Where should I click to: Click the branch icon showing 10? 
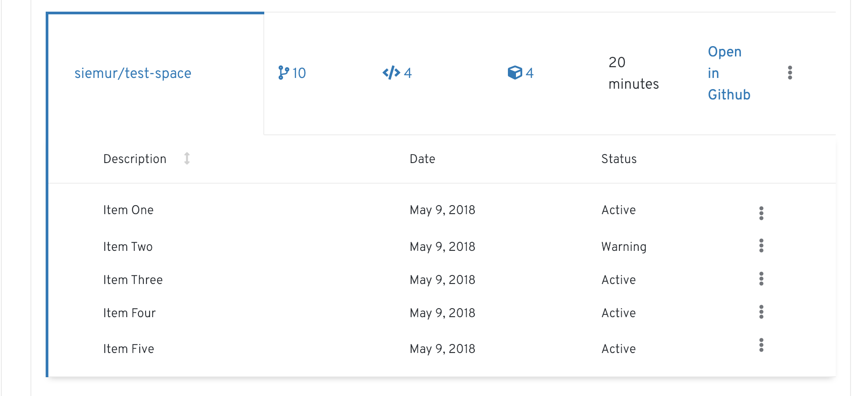click(x=284, y=73)
